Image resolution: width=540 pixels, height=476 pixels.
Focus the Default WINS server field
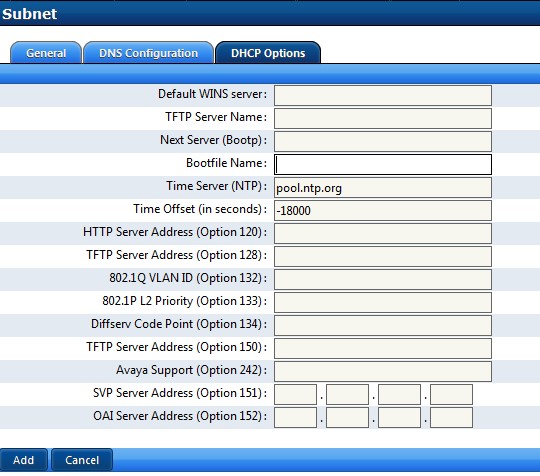coord(383,95)
